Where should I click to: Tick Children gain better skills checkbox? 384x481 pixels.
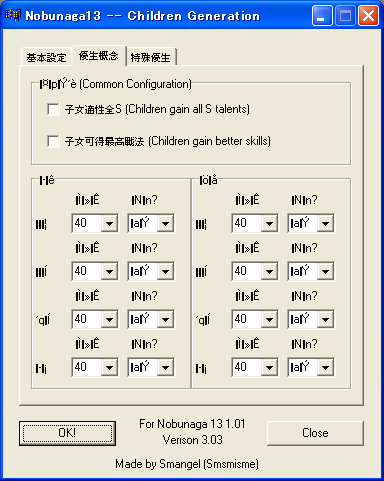53,141
